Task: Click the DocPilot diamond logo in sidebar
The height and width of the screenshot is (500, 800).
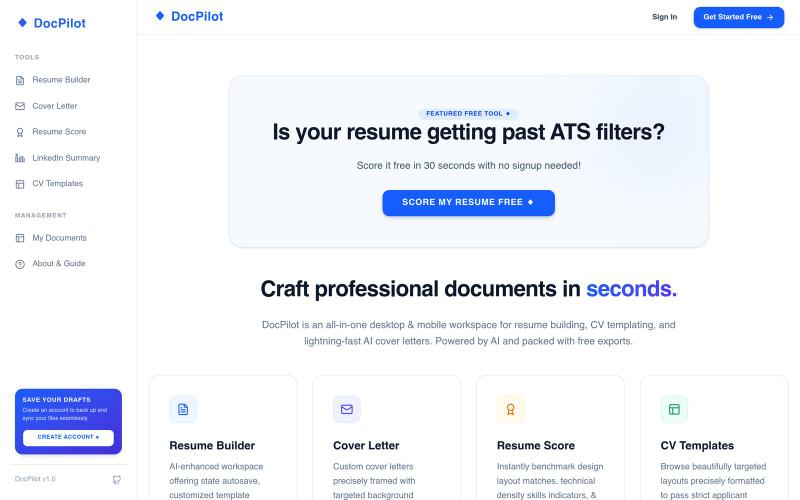Action: click(x=22, y=22)
